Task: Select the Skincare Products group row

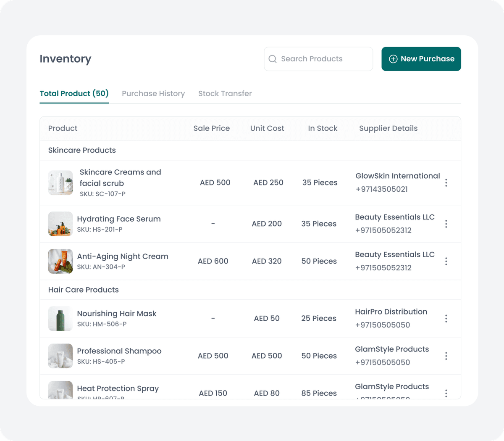Action: point(82,150)
